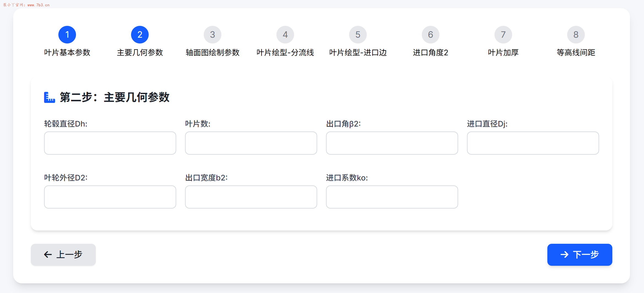Click the 第二步：主要几何参数 heading

[x=115, y=97]
